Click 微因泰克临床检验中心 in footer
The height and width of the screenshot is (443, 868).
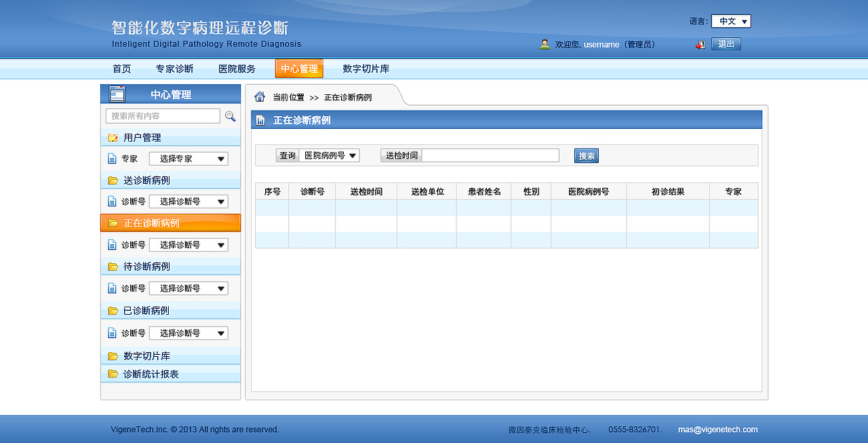click(549, 429)
